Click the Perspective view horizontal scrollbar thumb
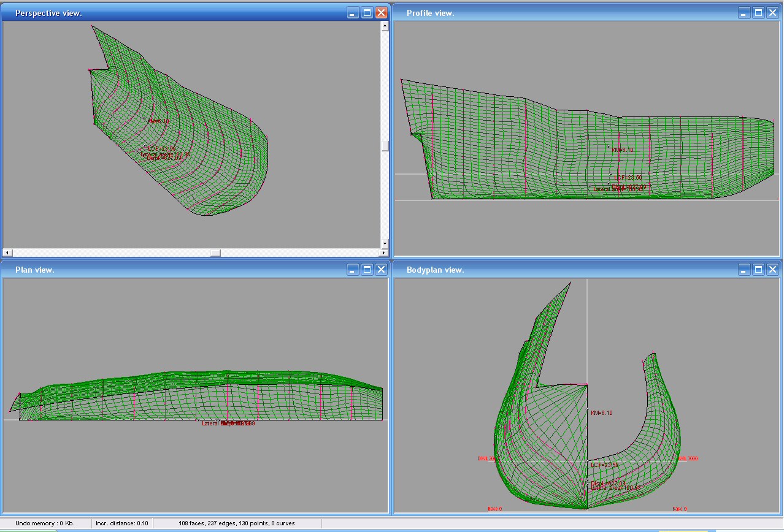This screenshot has width=784, height=532. (215, 253)
